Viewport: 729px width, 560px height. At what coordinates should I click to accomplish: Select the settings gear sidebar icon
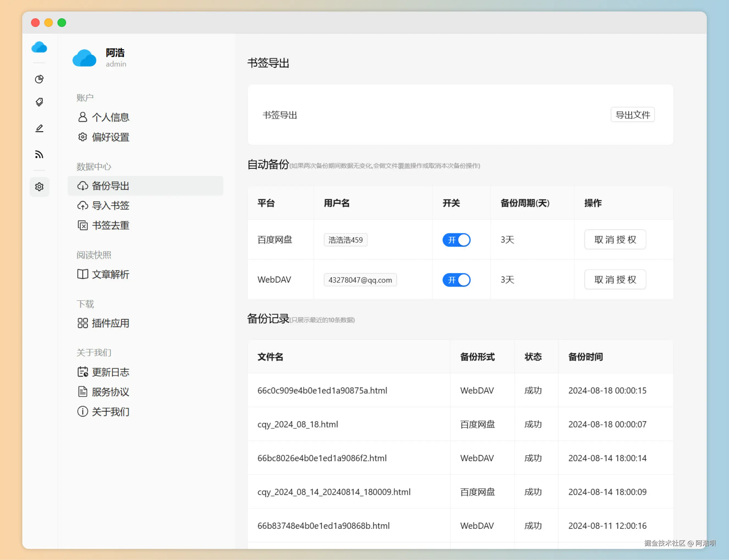click(39, 187)
